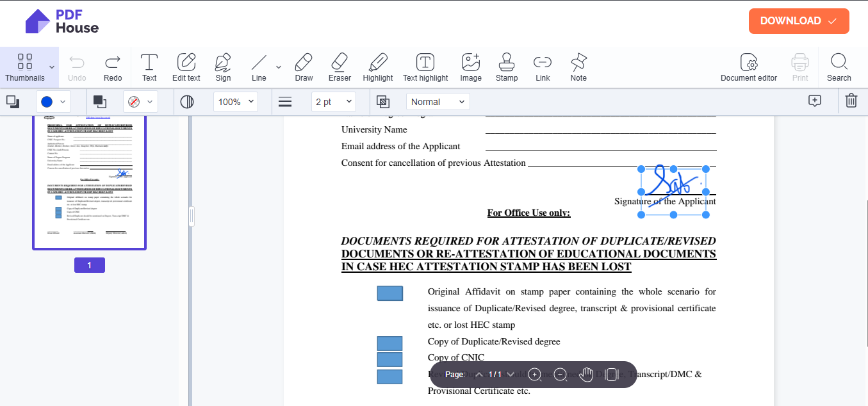
Task: Activate the Draw pencil tool
Action: tap(304, 67)
